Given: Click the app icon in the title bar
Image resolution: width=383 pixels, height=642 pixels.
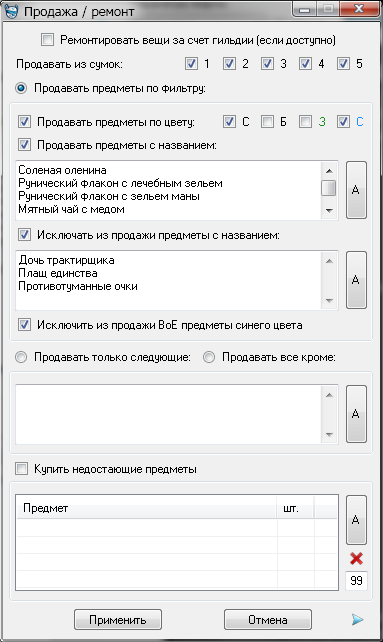Looking at the screenshot, I should click(11, 11).
